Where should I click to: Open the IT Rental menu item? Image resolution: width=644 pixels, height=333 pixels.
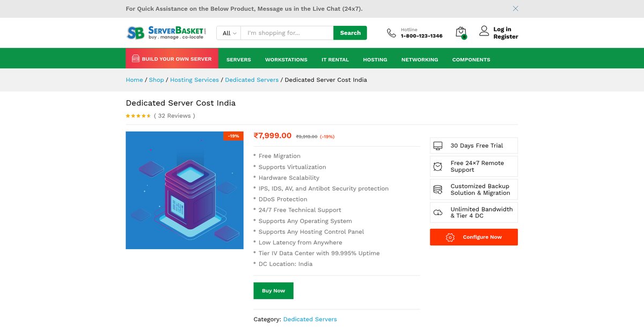coord(335,60)
